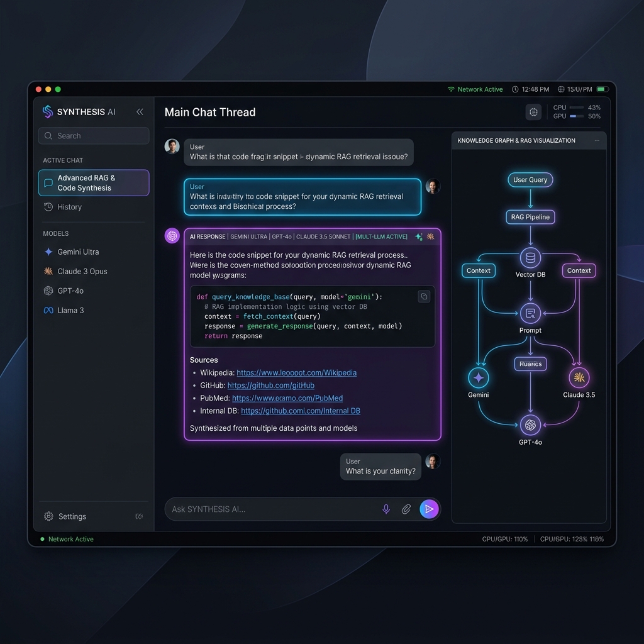Click the Settings gear icon

click(48, 516)
